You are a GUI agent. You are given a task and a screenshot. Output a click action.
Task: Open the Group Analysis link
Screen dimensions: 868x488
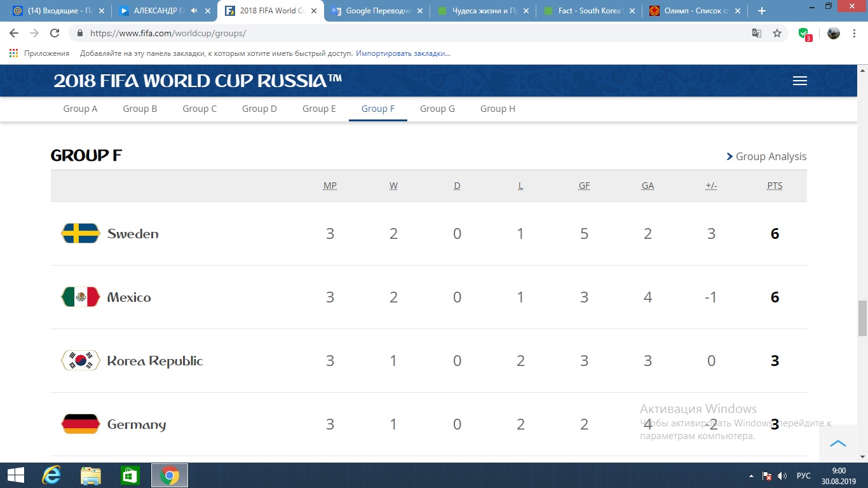click(766, 156)
